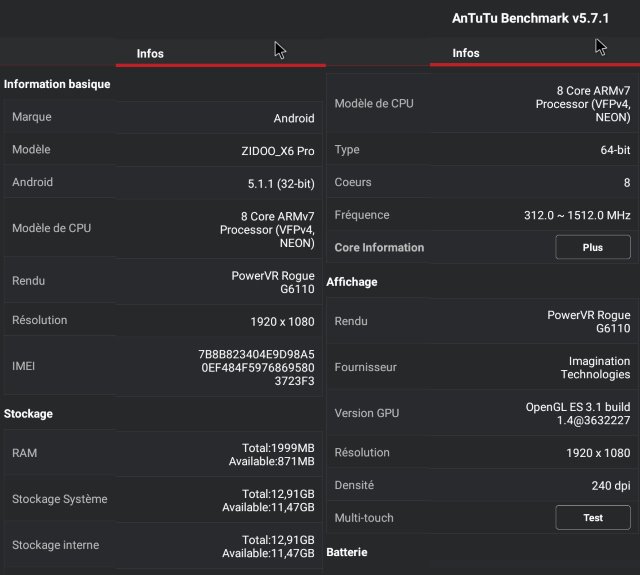
Task: Select the Batterie section heading
Action: click(347, 552)
